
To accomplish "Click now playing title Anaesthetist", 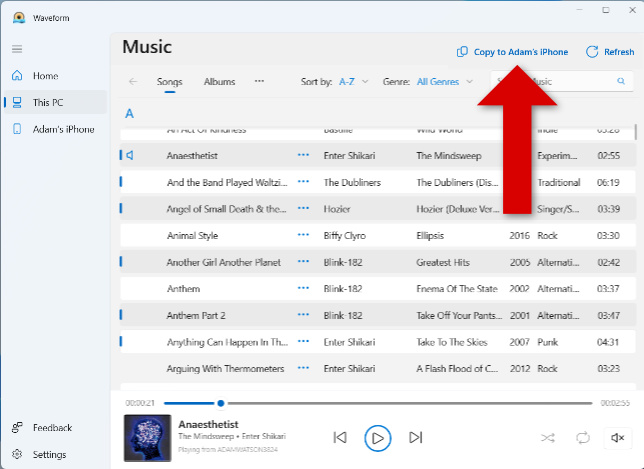I will [x=208, y=424].
